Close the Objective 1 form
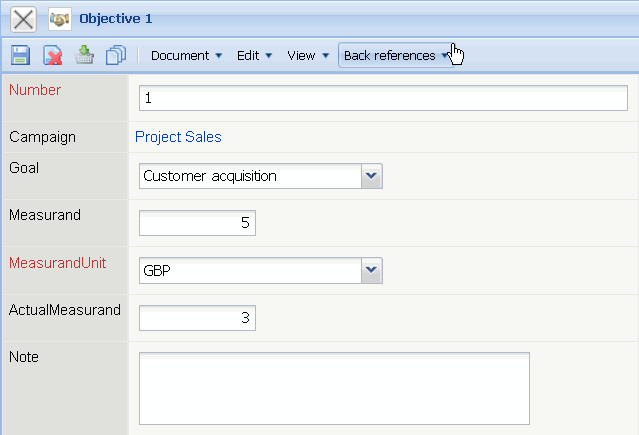 (22, 19)
